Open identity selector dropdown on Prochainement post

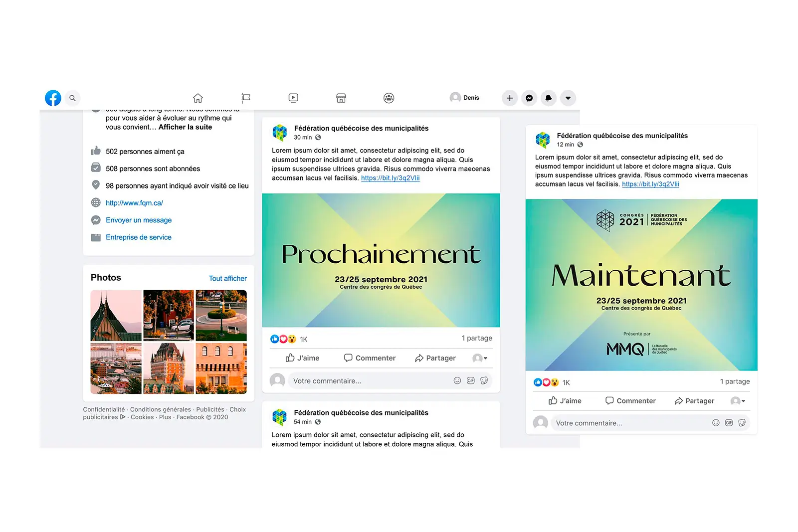(480, 358)
